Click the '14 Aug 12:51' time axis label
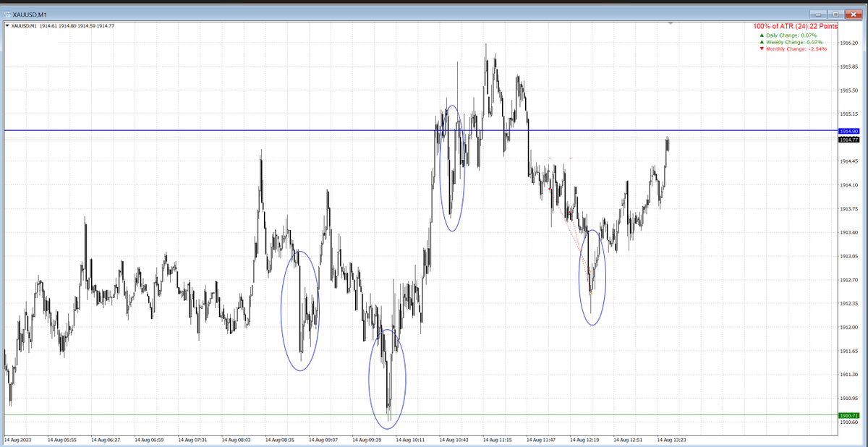Viewport: 868px width, 447px height. [x=628, y=439]
